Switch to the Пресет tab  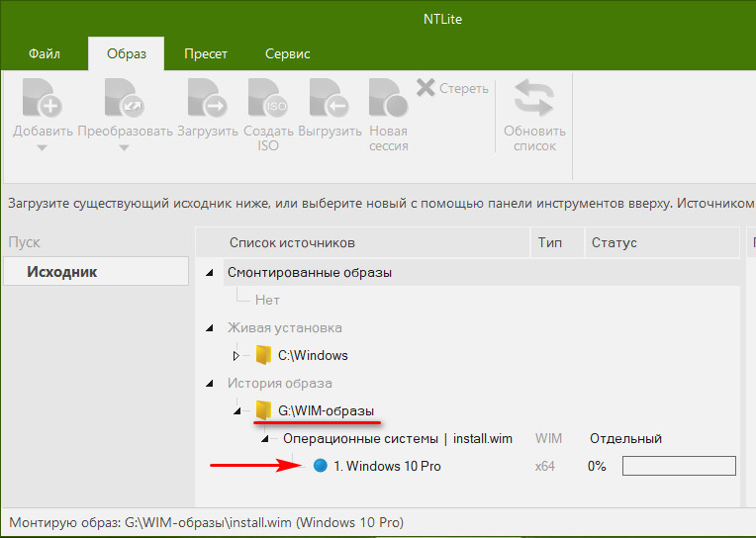pos(206,53)
